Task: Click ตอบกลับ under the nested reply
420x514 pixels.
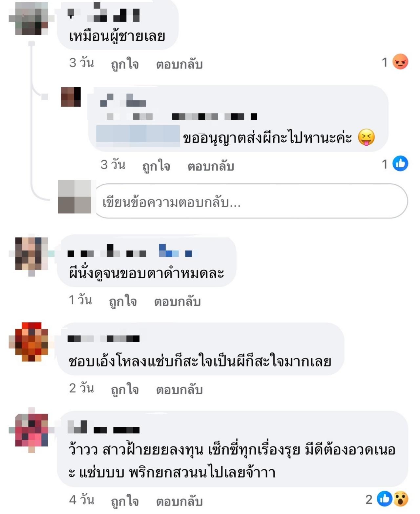Action: (211, 166)
